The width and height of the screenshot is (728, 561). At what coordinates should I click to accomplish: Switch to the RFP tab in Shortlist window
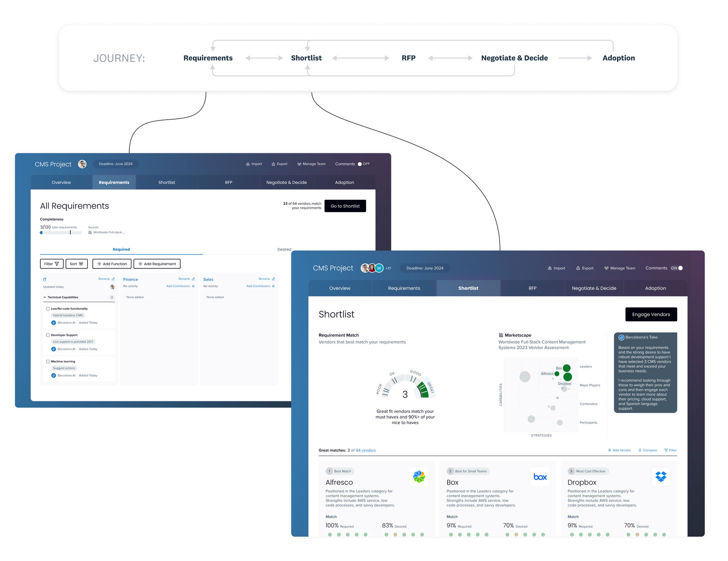pos(532,288)
